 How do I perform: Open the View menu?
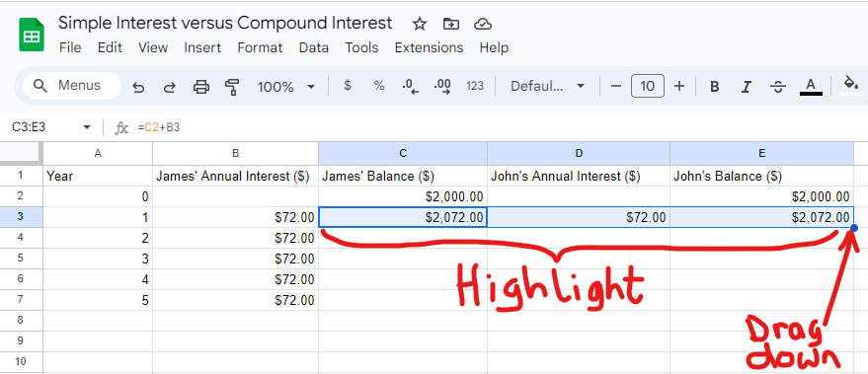pos(153,48)
